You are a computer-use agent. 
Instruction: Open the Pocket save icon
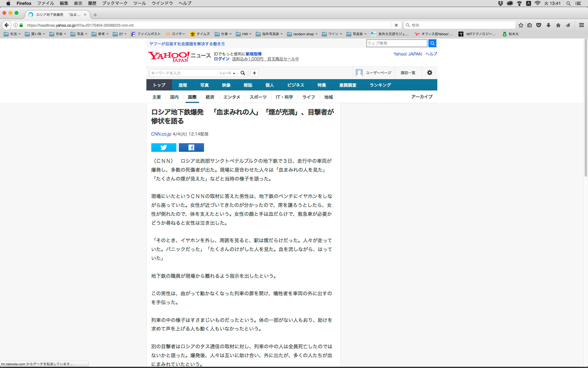point(539,25)
